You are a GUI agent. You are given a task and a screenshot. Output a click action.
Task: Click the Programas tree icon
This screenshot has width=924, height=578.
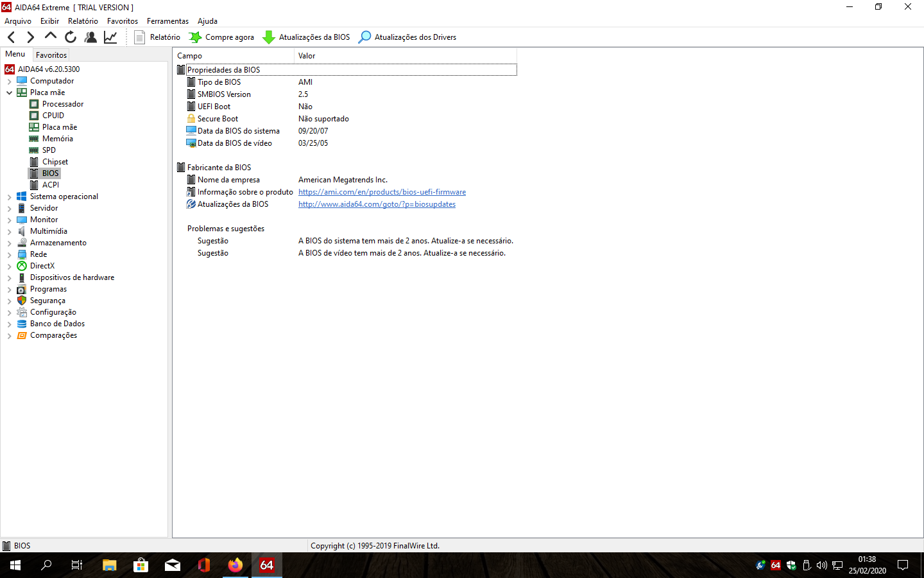[22, 289]
